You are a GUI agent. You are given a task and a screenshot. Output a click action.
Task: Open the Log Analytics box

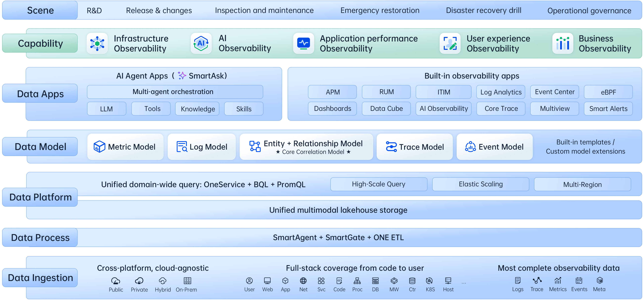(501, 92)
